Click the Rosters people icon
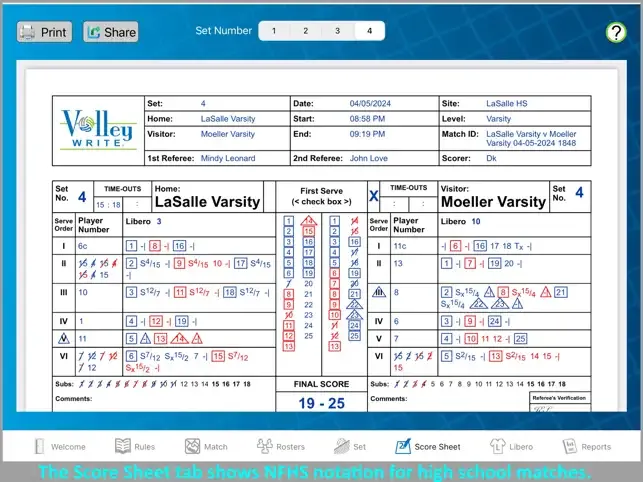 264,446
